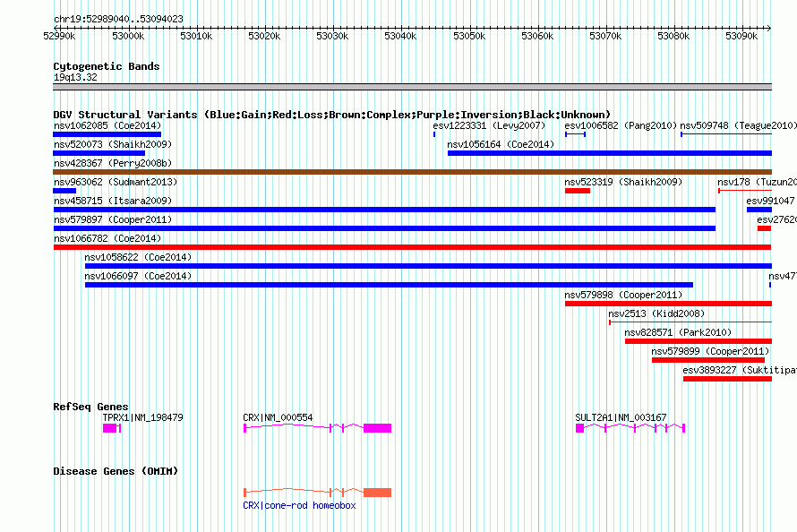Select the nsv520073 (Shaikh2009) variant label
This screenshot has width=797, height=532.
click(x=113, y=144)
